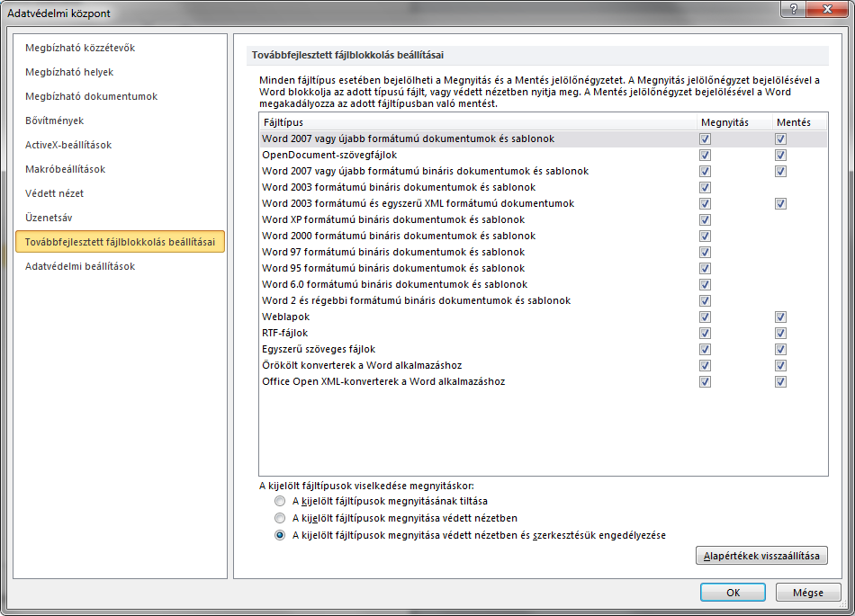Toggle Megnyitás checkbox for RTF-fájlok
The image size is (855, 616).
point(705,334)
